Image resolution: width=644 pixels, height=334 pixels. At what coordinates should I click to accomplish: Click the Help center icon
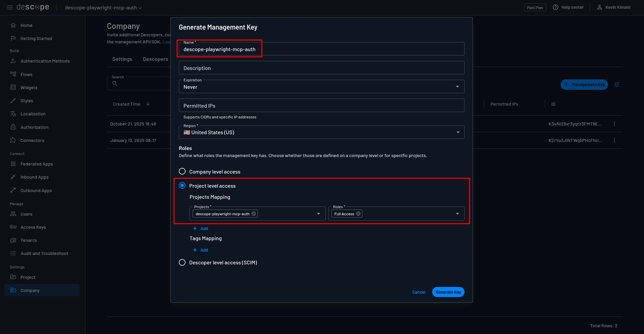tap(556, 7)
